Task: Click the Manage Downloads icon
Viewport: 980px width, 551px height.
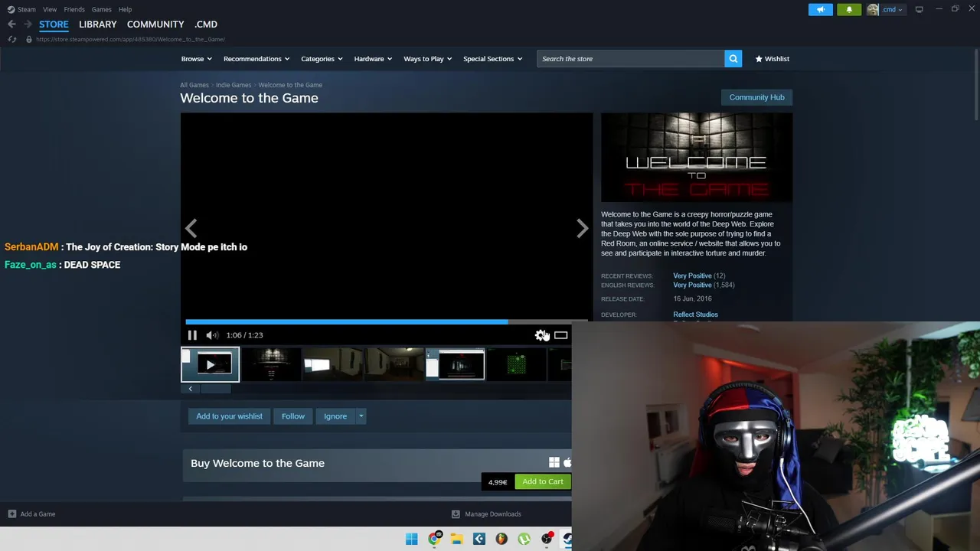Action: pos(456,514)
